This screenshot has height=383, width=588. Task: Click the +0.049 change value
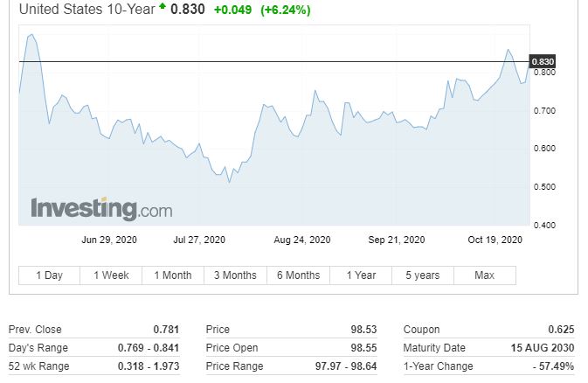[x=232, y=10]
